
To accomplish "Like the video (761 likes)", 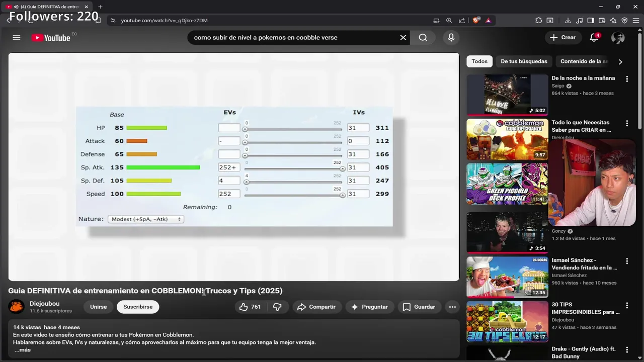I will tap(250, 307).
